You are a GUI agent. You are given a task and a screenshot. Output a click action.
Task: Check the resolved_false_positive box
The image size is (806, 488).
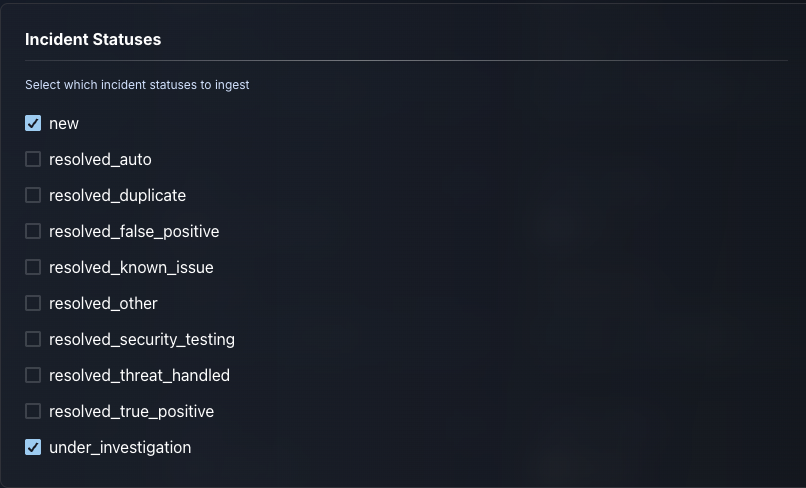tap(33, 231)
